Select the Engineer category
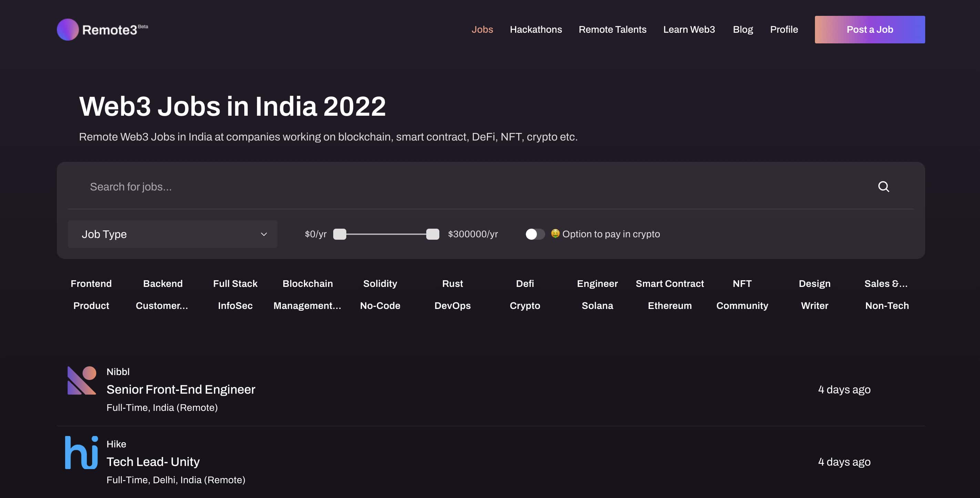This screenshot has width=980, height=498. click(x=597, y=283)
